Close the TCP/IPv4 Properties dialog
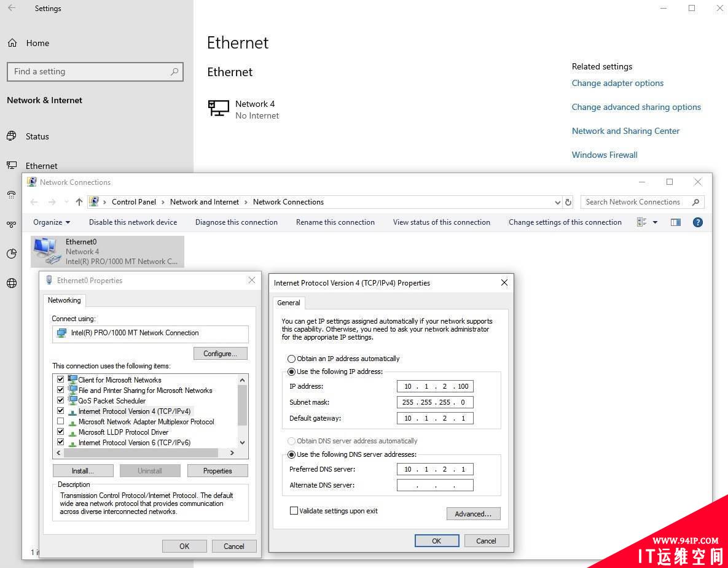This screenshot has width=728, height=568. [x=504, y=282]
